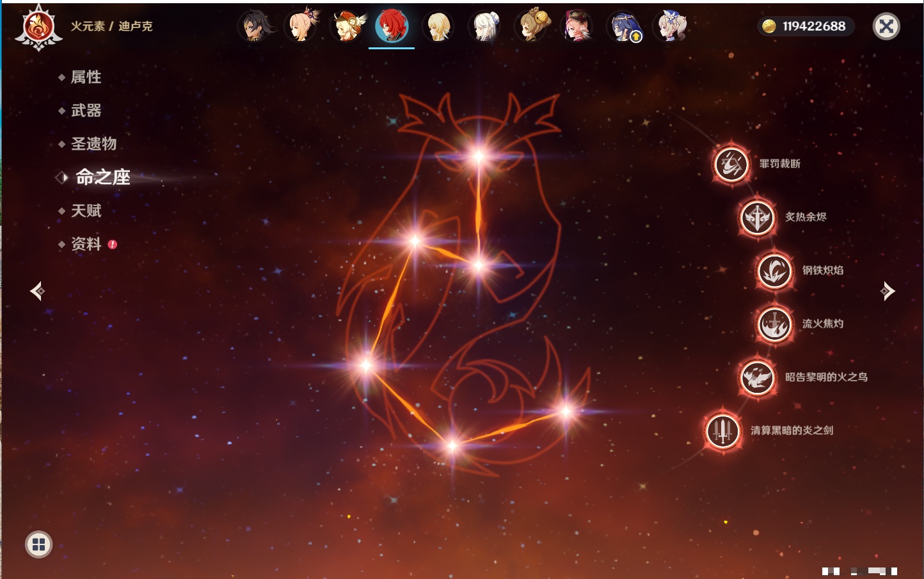Click the Mora amount 119422688
Viewport: 924px width, 579px height.
(814, 26)
